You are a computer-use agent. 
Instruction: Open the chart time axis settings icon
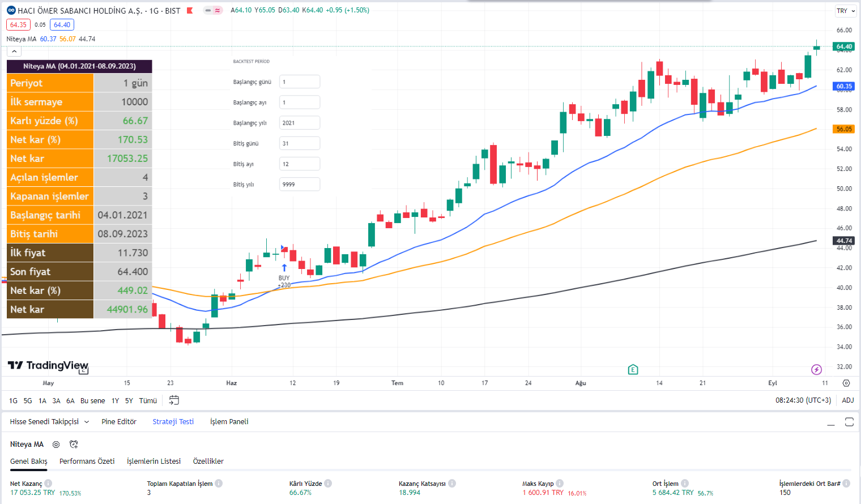click(x=846, y=383)
